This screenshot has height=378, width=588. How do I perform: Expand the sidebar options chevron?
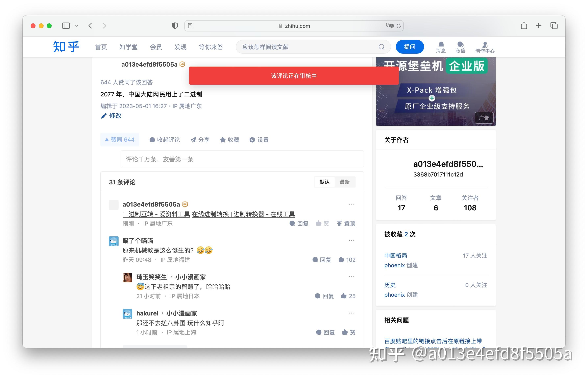(77, 26)
